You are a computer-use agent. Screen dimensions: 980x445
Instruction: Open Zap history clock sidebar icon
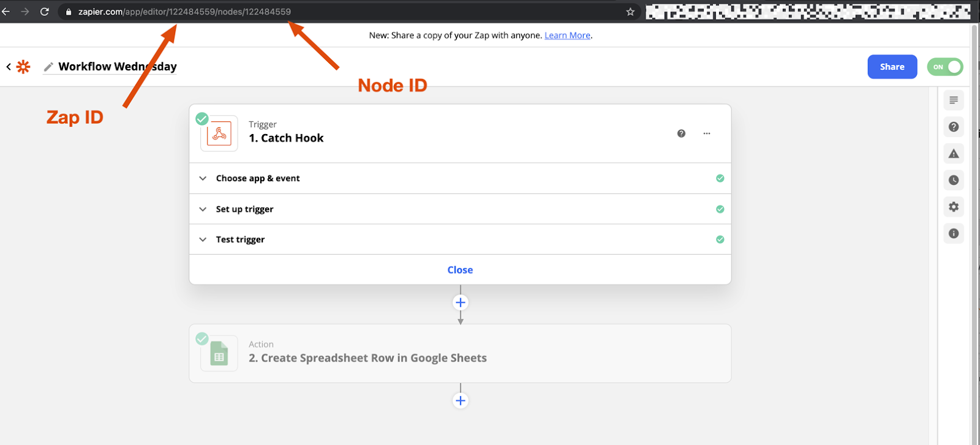click(954, 180)
